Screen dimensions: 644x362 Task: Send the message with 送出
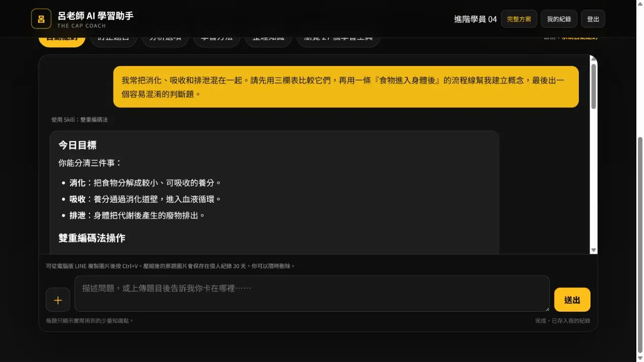tap(572, 299)
